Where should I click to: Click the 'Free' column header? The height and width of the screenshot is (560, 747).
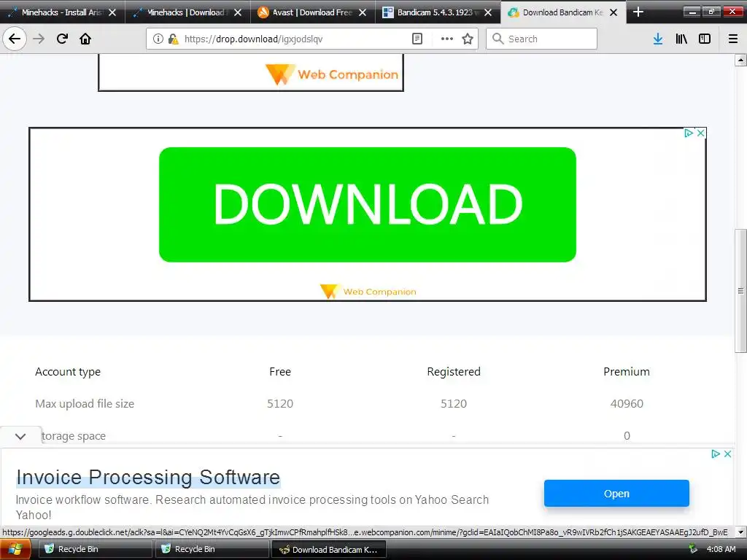[x=280, y=371]
